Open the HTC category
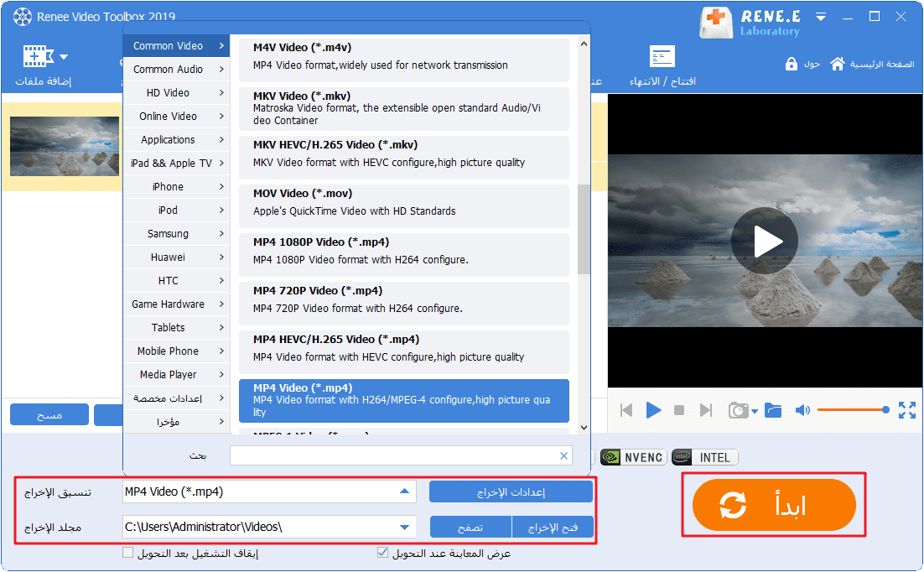 (177, 281)
